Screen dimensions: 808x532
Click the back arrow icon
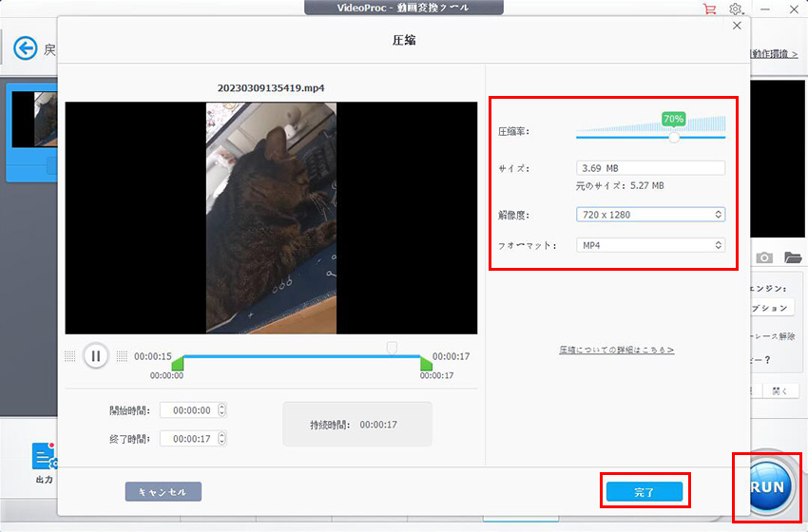point(26,48)
